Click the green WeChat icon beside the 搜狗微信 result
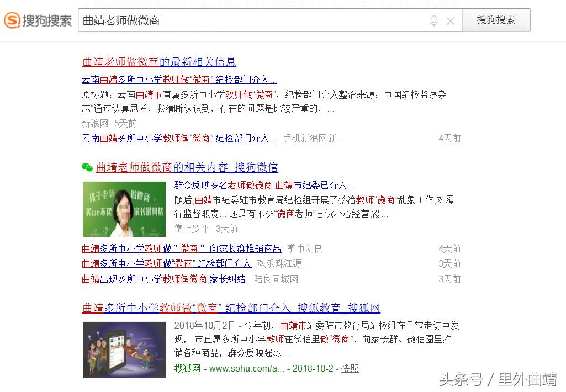566x392 pixels. [x=87, y=167]
